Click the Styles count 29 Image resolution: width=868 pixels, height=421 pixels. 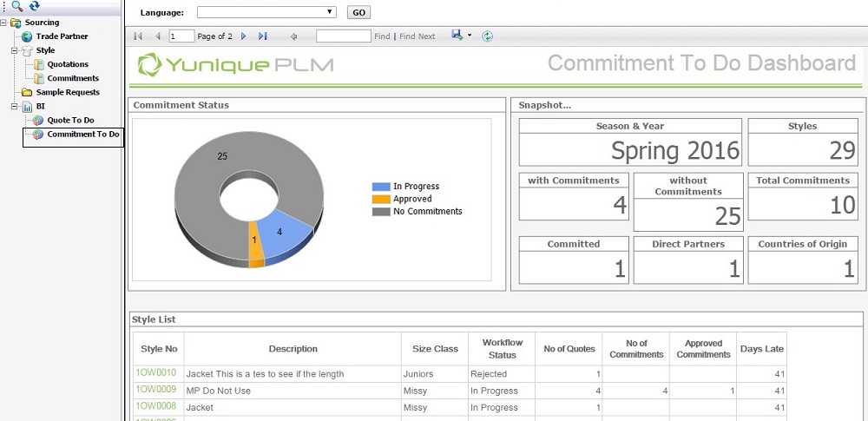[843, 150]
